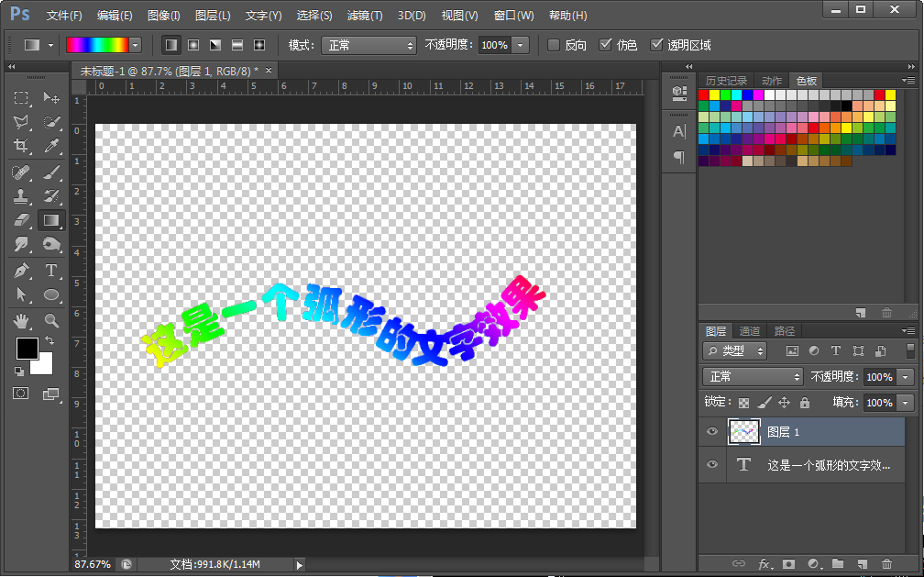Toggle lock image pixels brush icon
924x577 pixels.
pyautogui.click(x=764, y=403)
